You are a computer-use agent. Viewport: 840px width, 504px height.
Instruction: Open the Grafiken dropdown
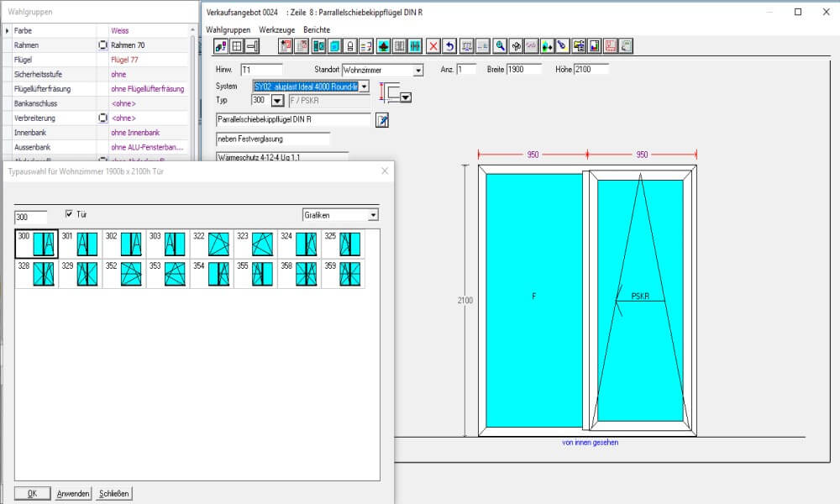tap(373, 215)
